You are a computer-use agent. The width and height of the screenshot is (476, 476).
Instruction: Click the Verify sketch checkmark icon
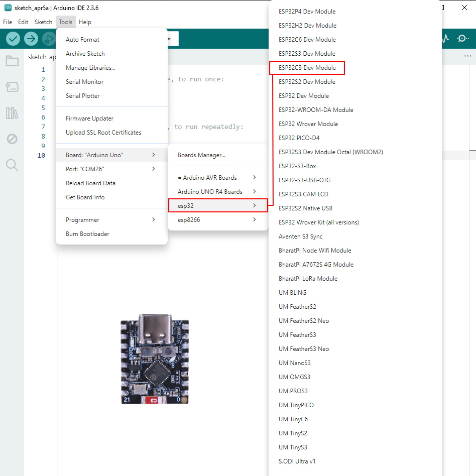13,39
